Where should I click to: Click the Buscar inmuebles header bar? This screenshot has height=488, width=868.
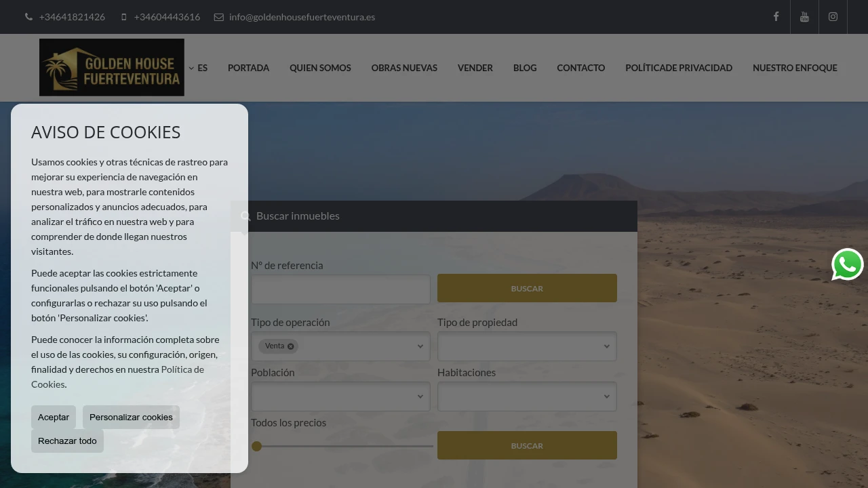434,216
